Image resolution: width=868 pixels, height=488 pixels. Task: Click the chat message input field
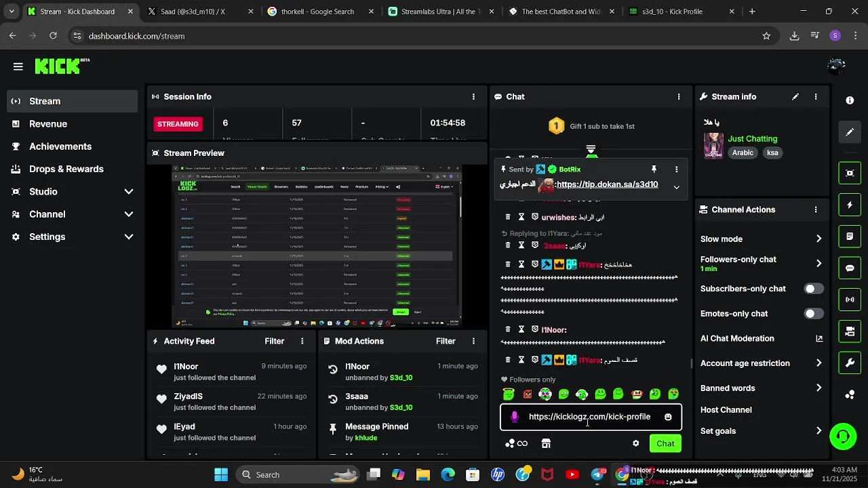[x=591, y=417]
